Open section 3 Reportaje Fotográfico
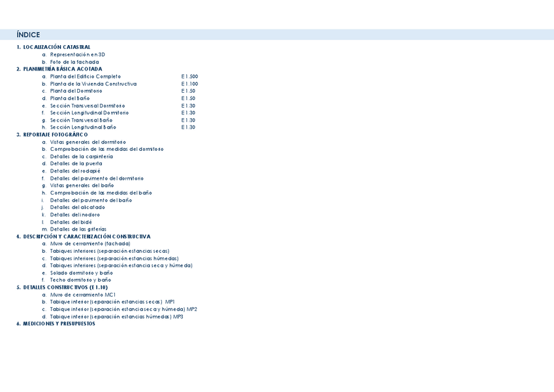Image resolution: width=554 pixels, height=392 pixels. click(x=55, y=135)
